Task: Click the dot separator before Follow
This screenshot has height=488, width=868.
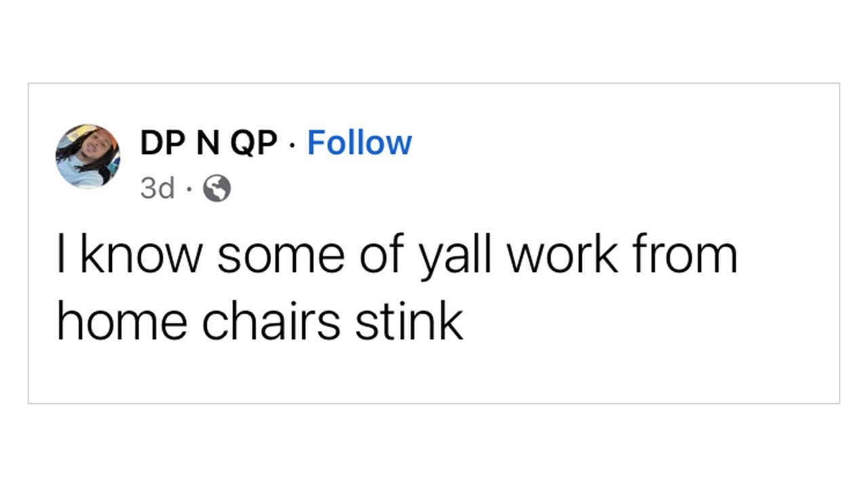Action: pyautogui.click(x=293, y=144)
